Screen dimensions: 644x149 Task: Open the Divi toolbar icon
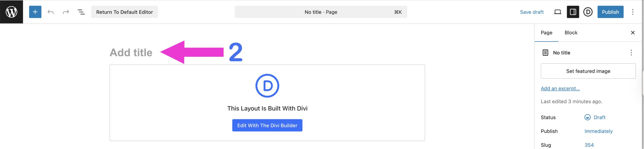588,12
